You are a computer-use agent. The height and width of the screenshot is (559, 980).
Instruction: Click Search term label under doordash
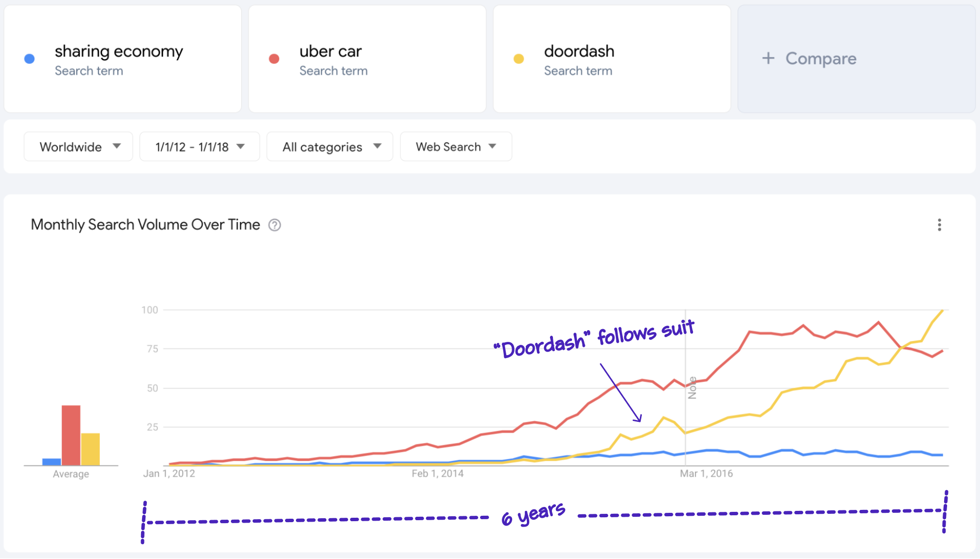click(x=578, y=71)
